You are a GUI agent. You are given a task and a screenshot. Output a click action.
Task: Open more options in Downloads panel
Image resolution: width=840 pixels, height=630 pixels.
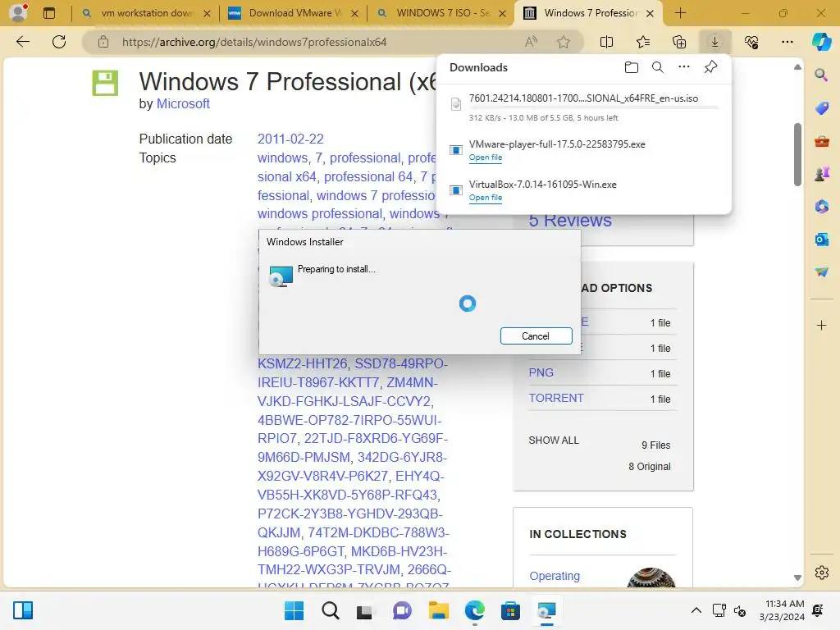coord(684,67)
